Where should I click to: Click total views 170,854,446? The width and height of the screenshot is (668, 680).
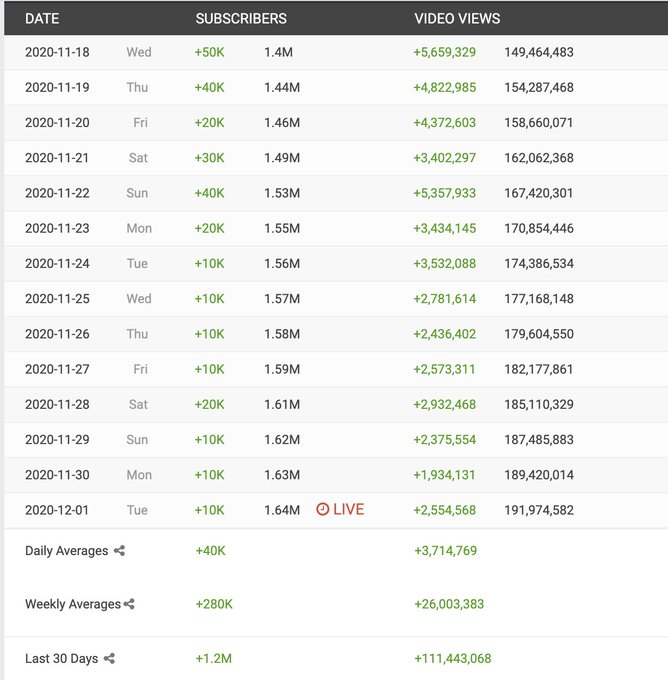click(x=539, y=228)
